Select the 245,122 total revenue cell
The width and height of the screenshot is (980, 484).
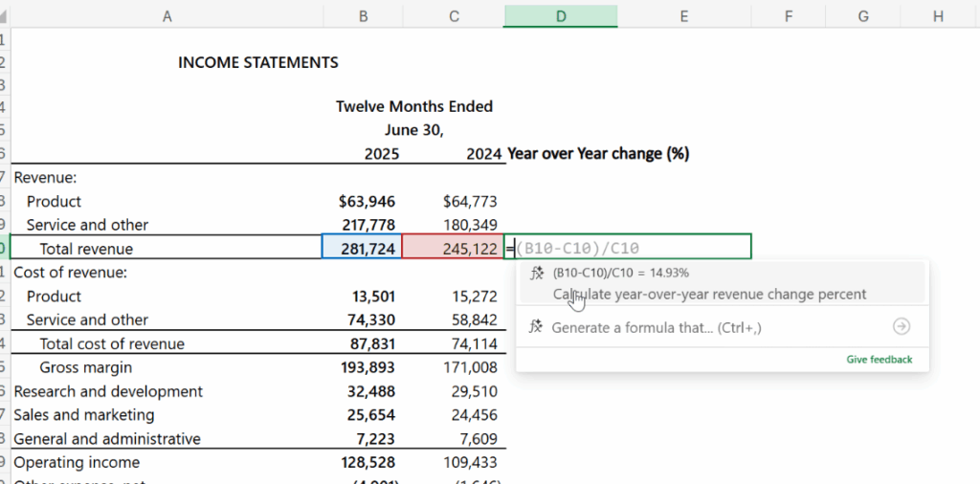coord(453,249)
